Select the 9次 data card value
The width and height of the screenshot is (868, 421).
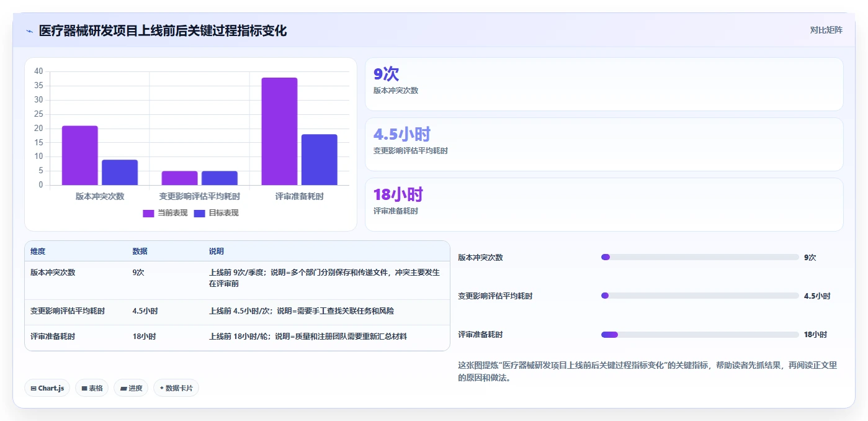pyautogui.click(x=386, y=74)
